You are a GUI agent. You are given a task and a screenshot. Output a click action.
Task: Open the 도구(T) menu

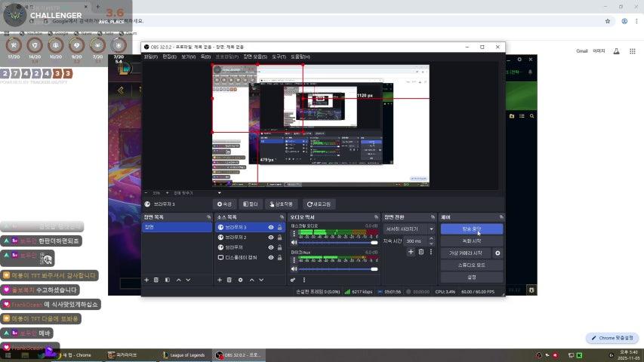click(279, 57)
